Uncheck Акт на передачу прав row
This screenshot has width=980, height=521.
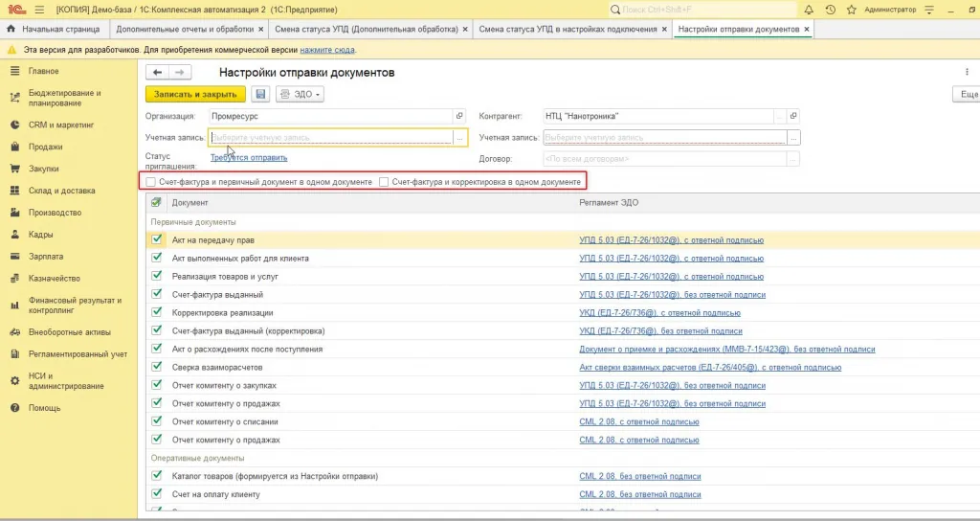156,239
